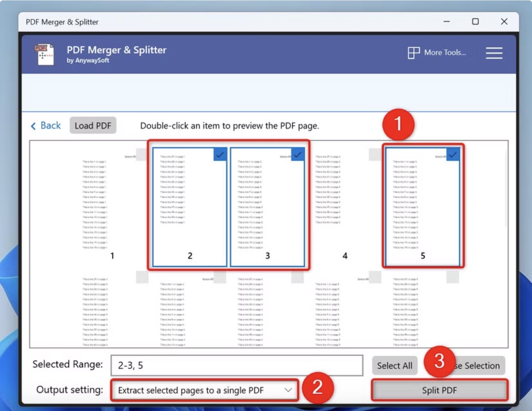The image size is (532, 411).
Task: Click the PDF Merger & Splitter app logo
Action: 44,55
